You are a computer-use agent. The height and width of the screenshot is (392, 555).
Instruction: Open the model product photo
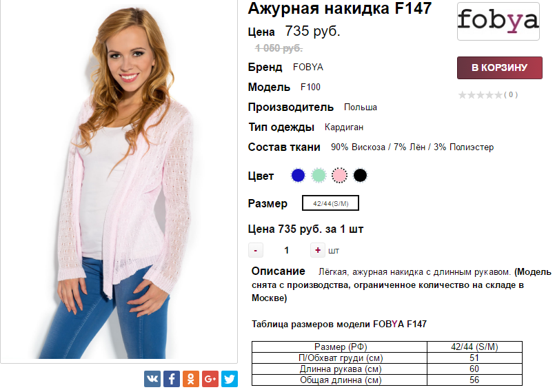click(119, 180)
